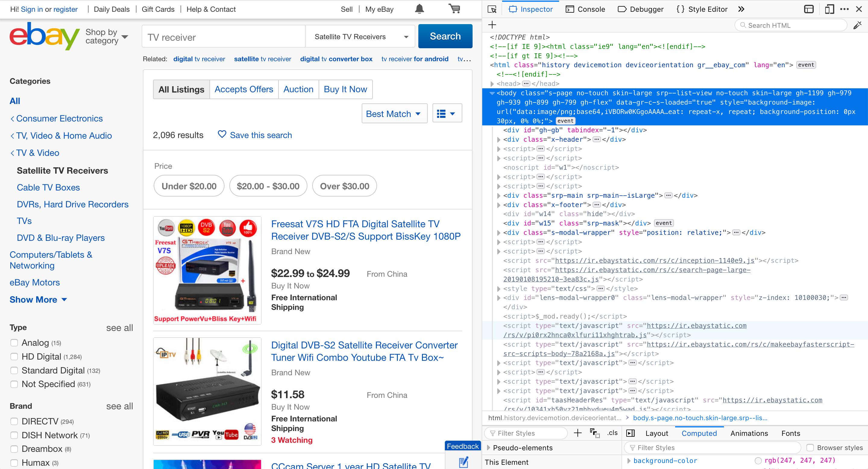Open the eBay notifications bell icon
This screenshot has width=868, height=469.
[x=419, y=9]
